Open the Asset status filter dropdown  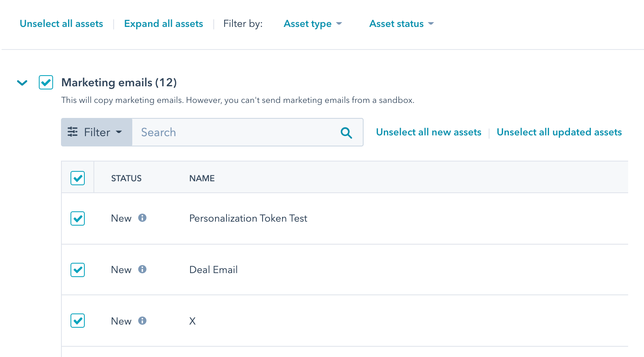coord(402,24)
